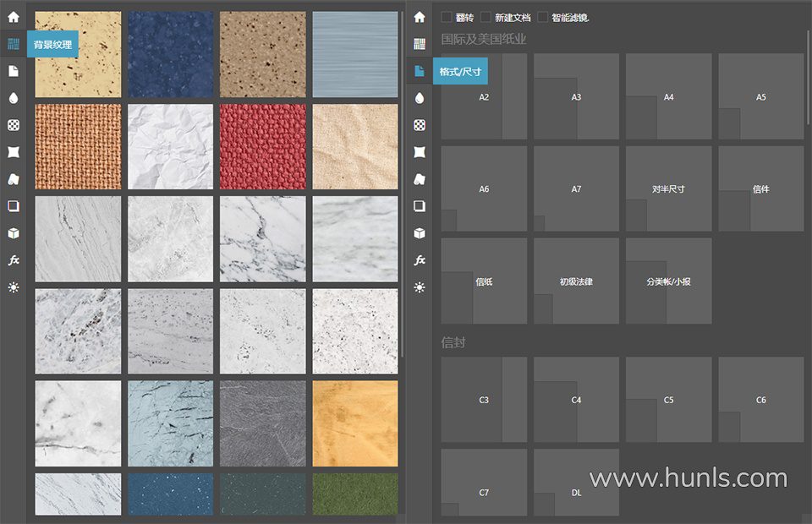Click the layered square icon in 格式/尺寸 panel sidebar
Screen dimensions: 812x524
[420, 206]
